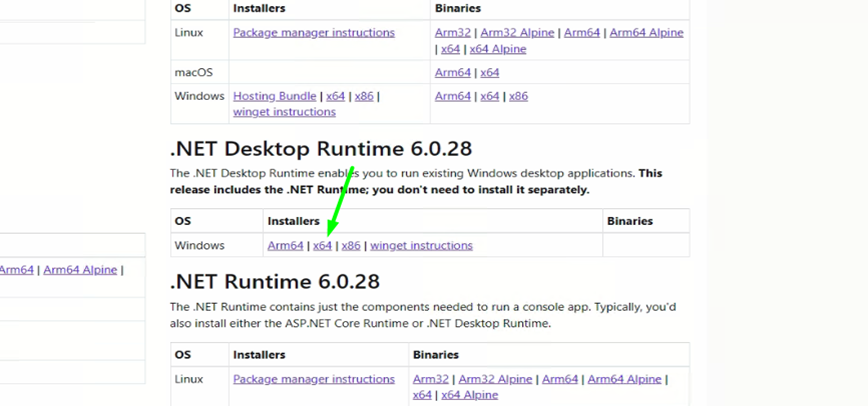Image resolution: width=868 pixels, height=406 pixels.
Task: Download Arm64 Linux binary in top table
Action: 582,33
